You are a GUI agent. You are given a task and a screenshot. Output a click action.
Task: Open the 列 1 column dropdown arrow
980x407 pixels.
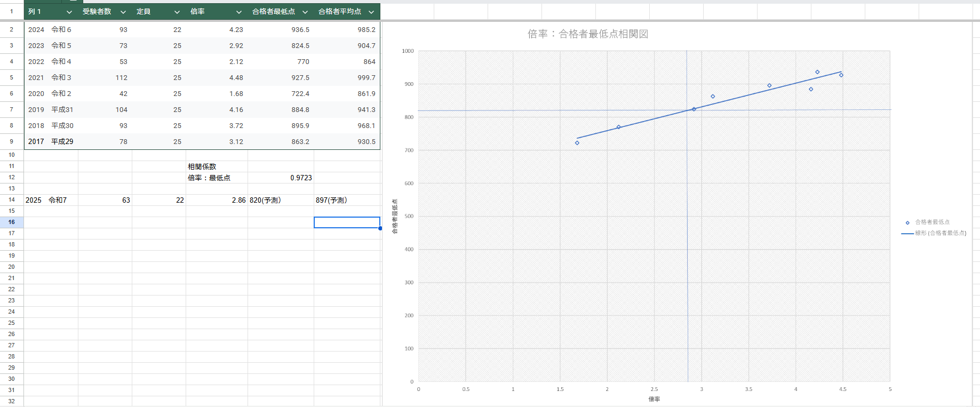pyautogui.click(x=69, y=12)
